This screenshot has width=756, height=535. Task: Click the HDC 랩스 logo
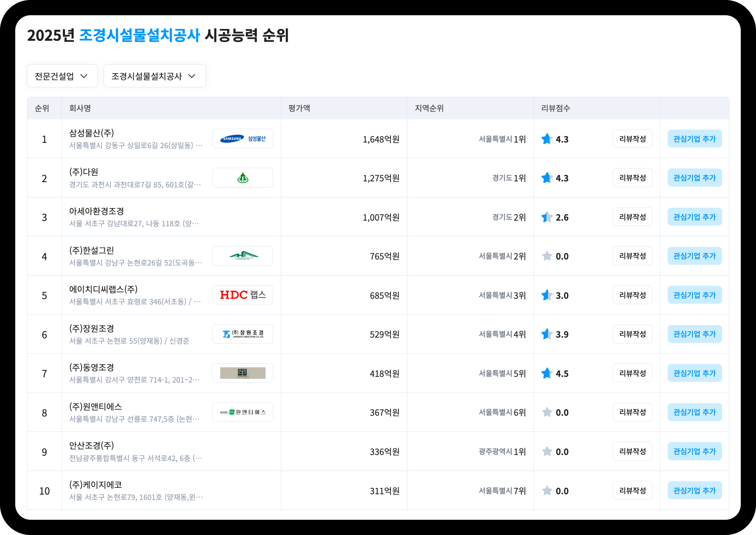[243, 295]
